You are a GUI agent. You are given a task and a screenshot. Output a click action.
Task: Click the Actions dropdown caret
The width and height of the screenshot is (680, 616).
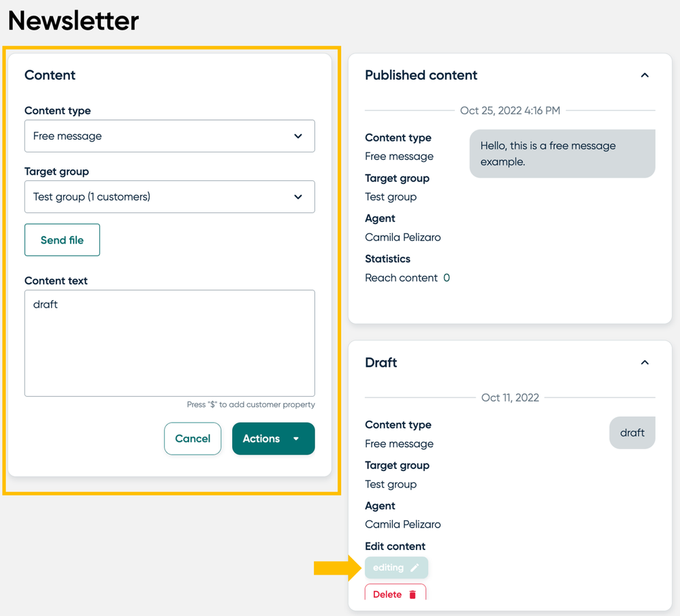[296, 438]
